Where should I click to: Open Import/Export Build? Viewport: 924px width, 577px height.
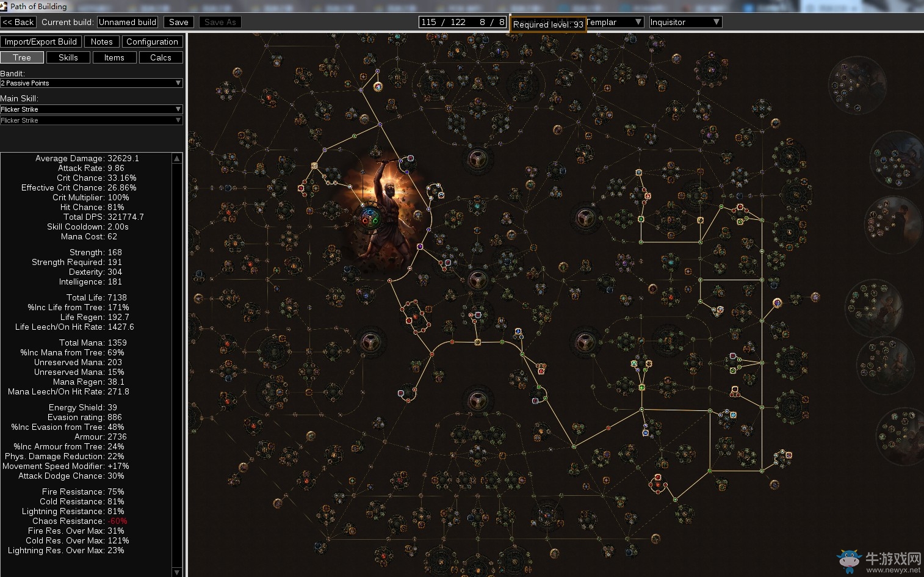point(41,42)
